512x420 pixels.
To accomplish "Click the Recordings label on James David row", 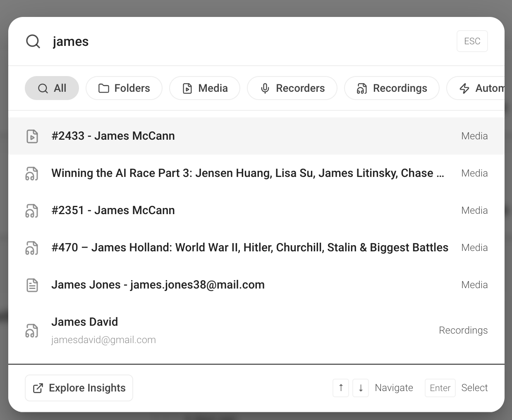I will point(463,330).
